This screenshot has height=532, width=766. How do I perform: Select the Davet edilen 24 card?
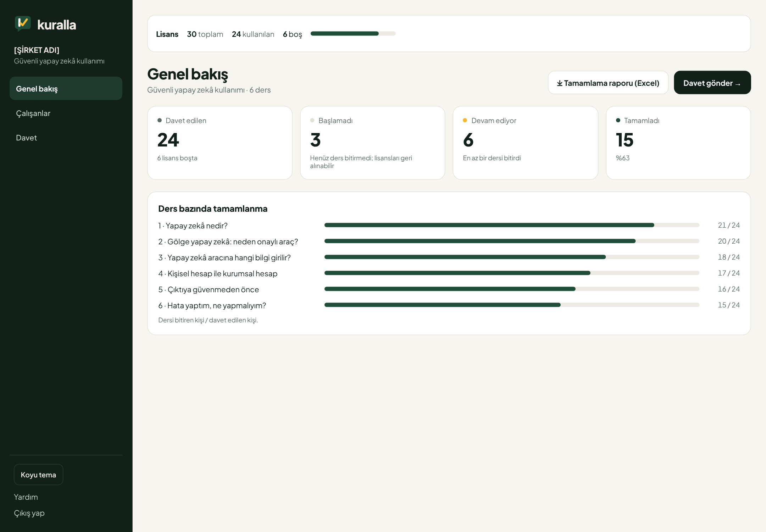(x=220, y=143)
